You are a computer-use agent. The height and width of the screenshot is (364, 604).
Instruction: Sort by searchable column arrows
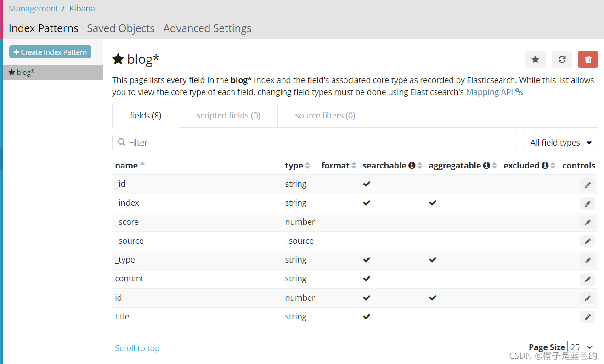click(x=419, y=166)
